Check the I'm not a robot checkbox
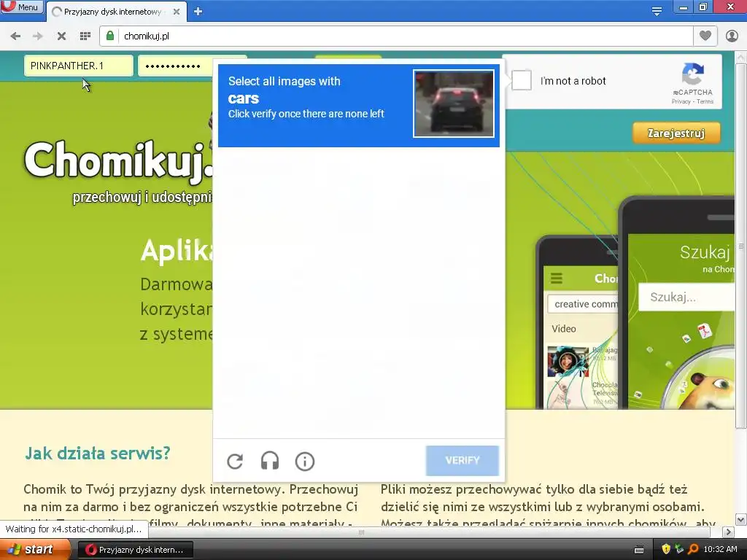Image resolution: width=747 pixels, height=560 pixels. 521,80
